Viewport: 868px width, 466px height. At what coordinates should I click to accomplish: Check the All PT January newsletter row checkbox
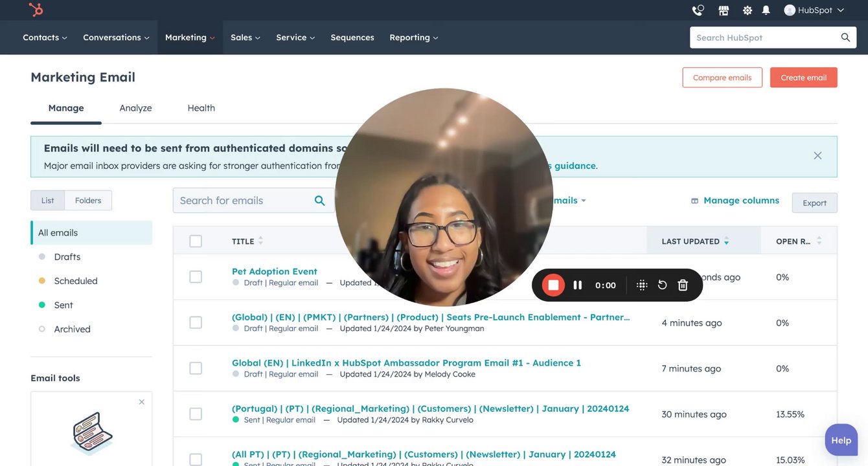196,460
